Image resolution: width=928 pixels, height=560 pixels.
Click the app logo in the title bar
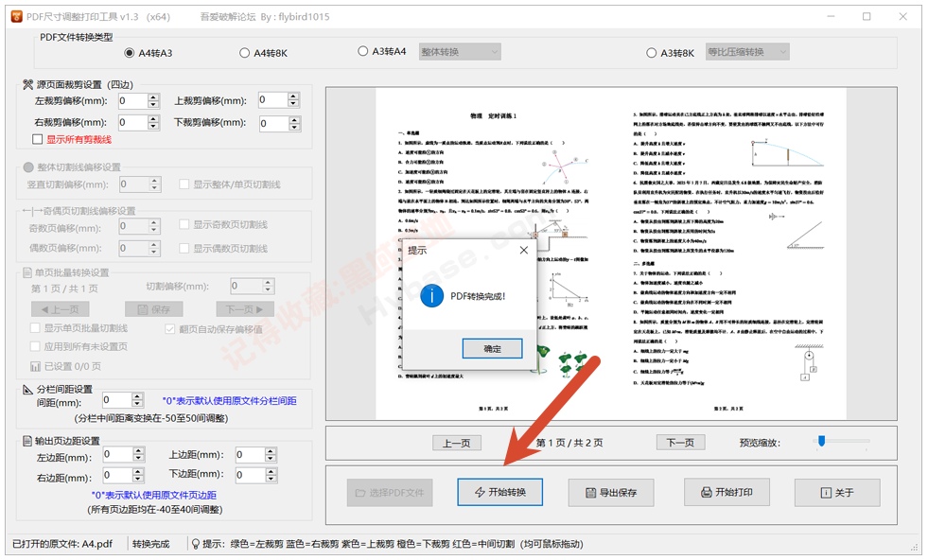click(x=17, y=17)
